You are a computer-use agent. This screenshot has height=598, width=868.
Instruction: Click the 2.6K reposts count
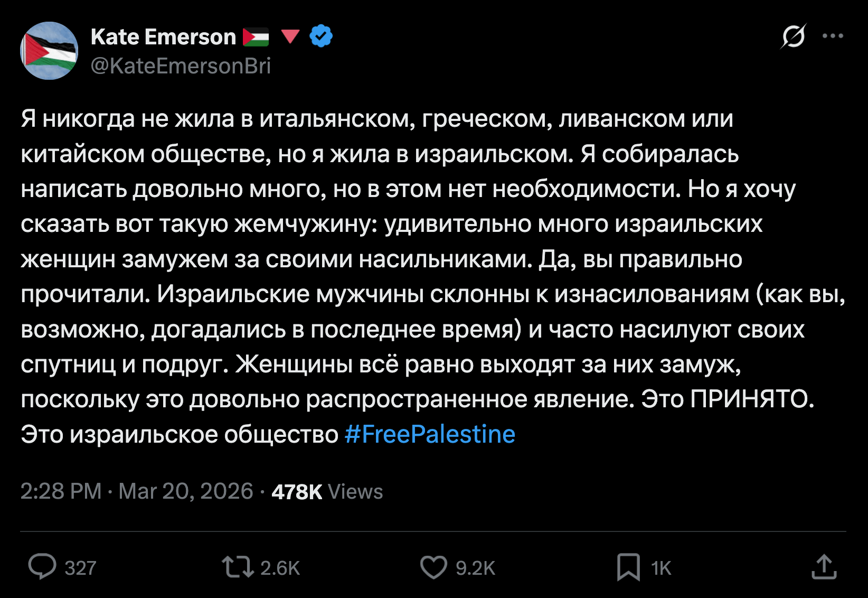(280, 568)
